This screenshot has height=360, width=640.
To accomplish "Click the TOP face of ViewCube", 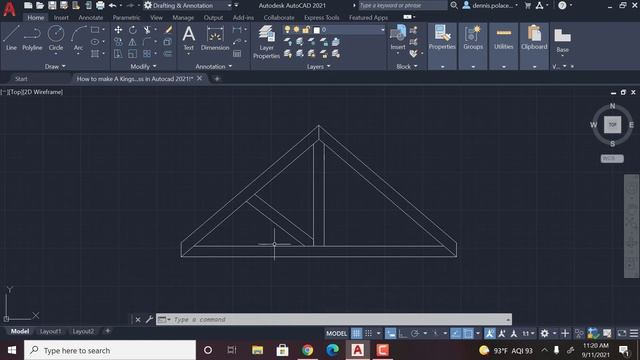I will [x=612, y=124].
